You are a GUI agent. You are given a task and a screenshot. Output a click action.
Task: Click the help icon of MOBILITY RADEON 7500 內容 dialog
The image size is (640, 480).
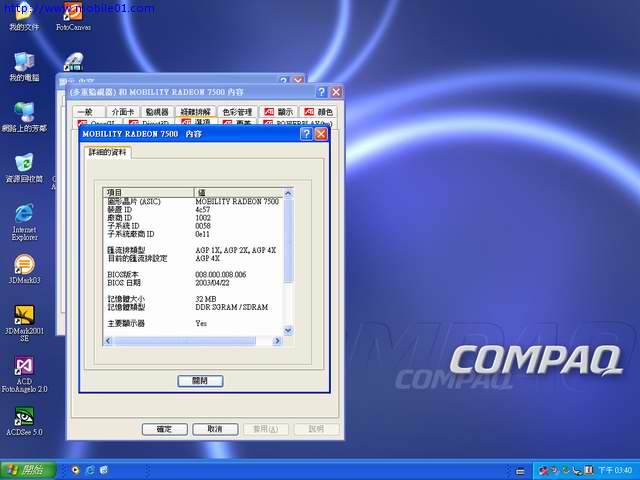[x=306, y=134]
